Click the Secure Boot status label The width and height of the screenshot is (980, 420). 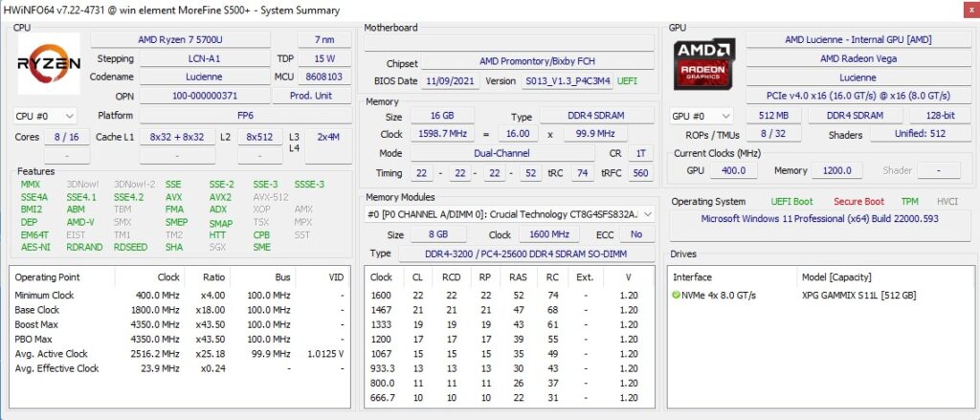pos(858,202)
